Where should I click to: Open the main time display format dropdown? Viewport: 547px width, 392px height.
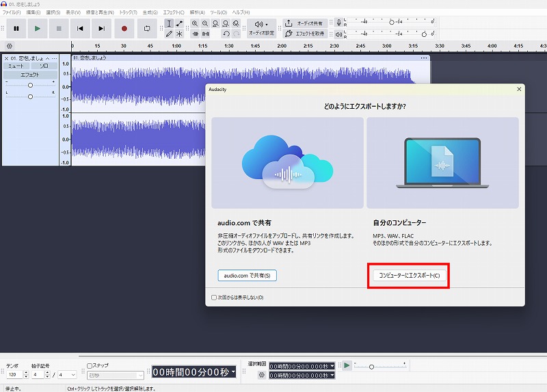tap(233, 371)
